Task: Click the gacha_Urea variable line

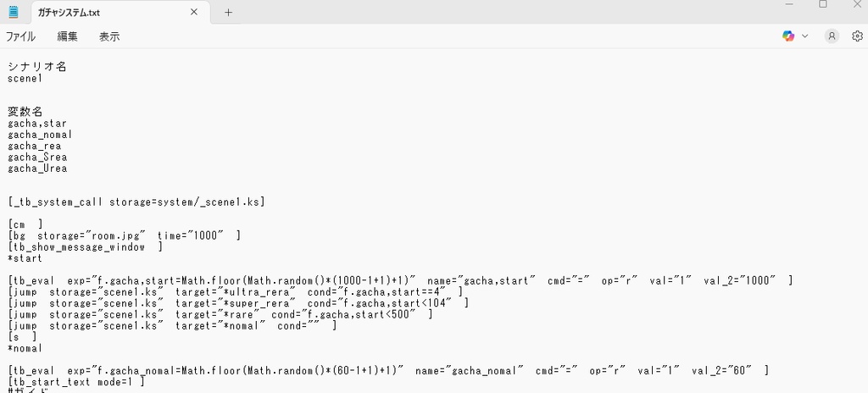Action: (x=37, y=168)
